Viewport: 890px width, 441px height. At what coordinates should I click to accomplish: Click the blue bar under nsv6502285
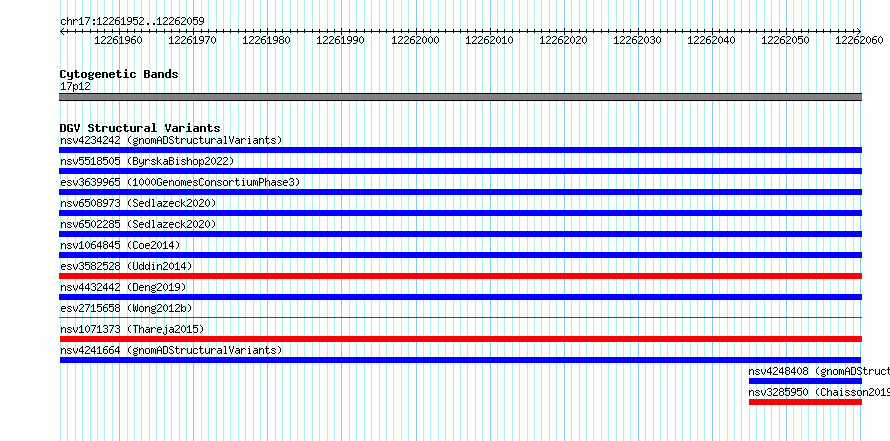tap(460, 234)
